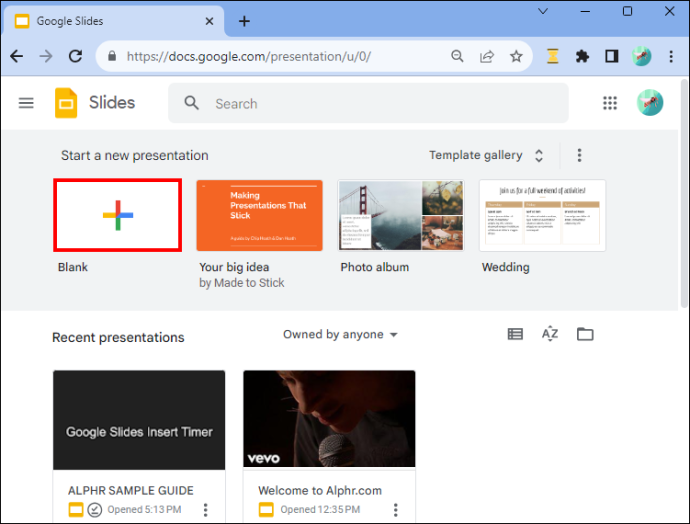Image resolution: width=690 pixels, height=524 pixels.
Task: Open more options for Welcome to Alphr.com
Action: [396, 509]
